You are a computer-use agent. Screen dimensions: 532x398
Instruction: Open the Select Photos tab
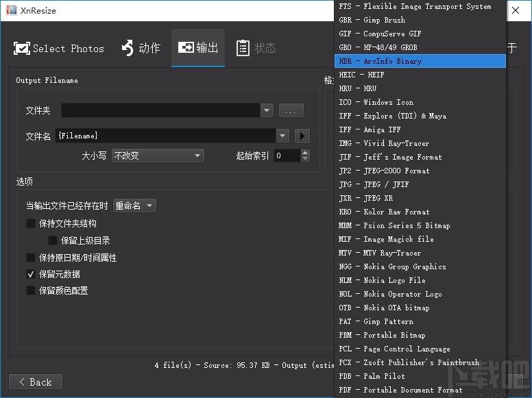tap(59, 48)
